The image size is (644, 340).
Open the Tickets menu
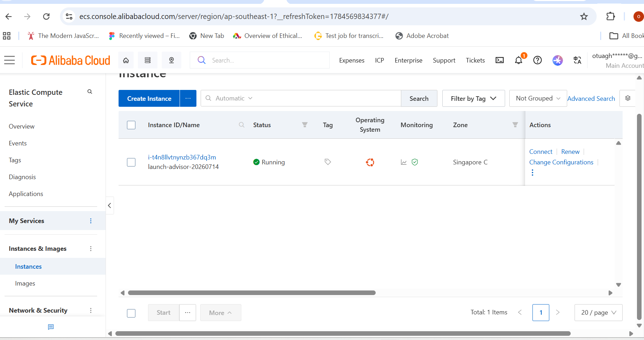coord(475,60)
